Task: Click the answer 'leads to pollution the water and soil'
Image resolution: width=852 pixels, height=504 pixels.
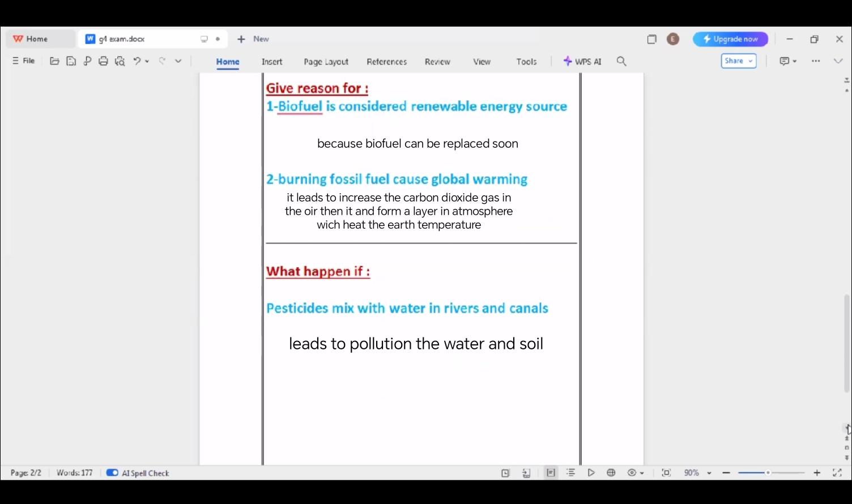Action: pos(416,344)
